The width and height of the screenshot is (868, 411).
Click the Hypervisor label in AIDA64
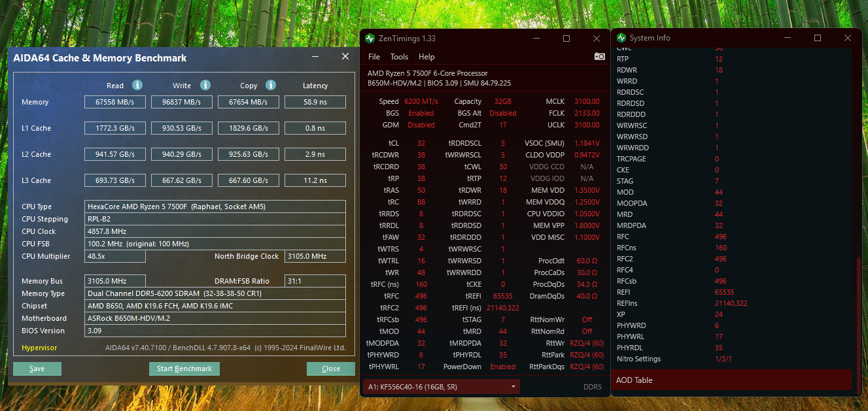(x=39, y=348)
